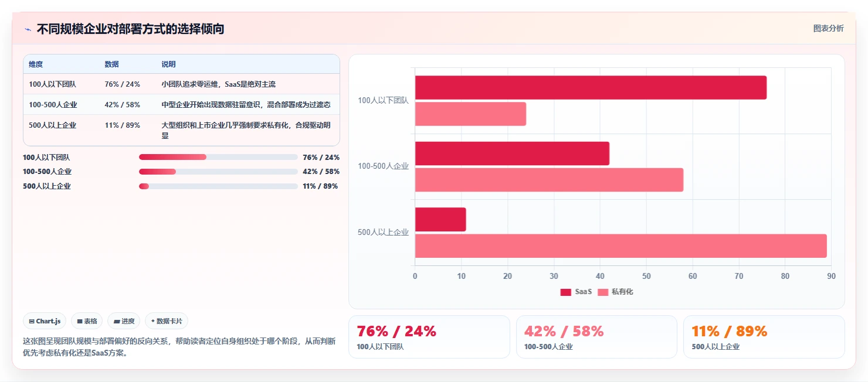
Task: Click the x-axis tick label 50
Action: (646, 276)
